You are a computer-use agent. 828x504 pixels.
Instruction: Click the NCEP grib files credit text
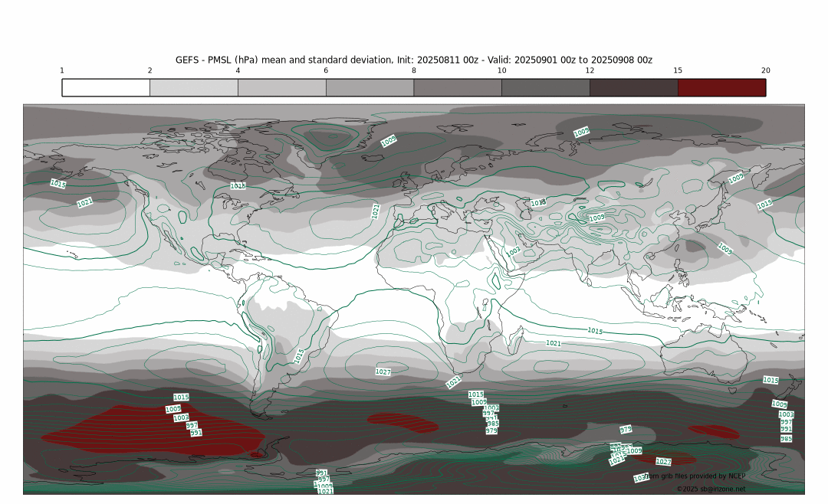[696, 476]
